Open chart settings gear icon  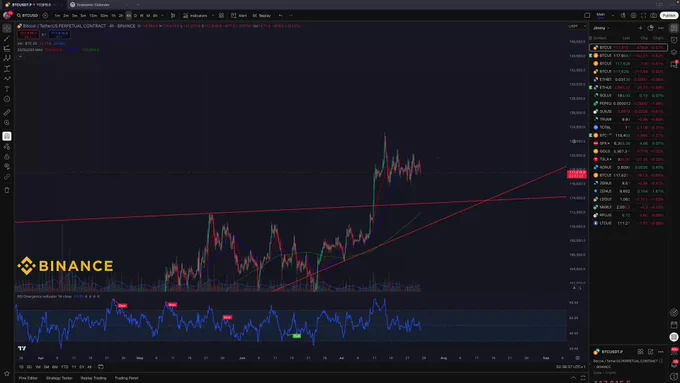[x=633, y=16]
